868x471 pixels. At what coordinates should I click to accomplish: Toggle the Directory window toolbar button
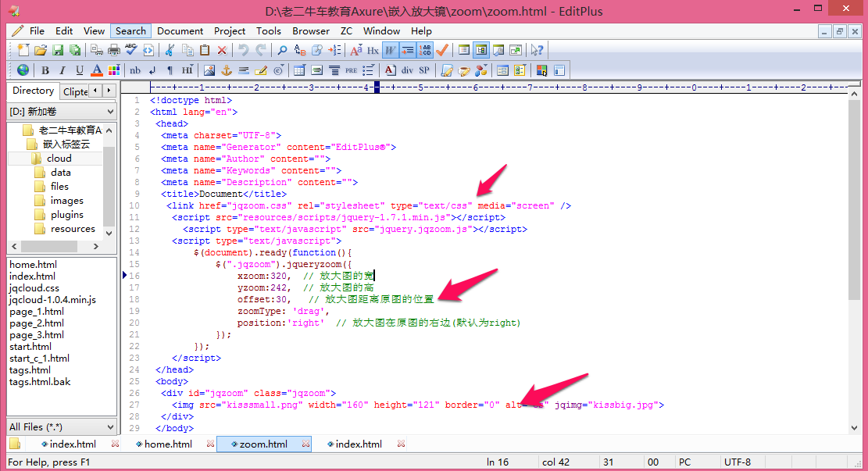481,50
